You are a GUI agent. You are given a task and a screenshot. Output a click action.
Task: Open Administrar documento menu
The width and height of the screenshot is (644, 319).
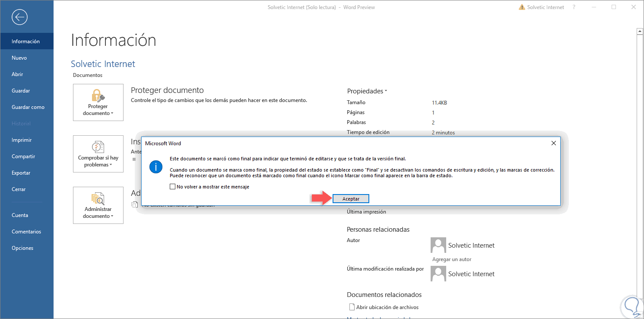(98, 205)
